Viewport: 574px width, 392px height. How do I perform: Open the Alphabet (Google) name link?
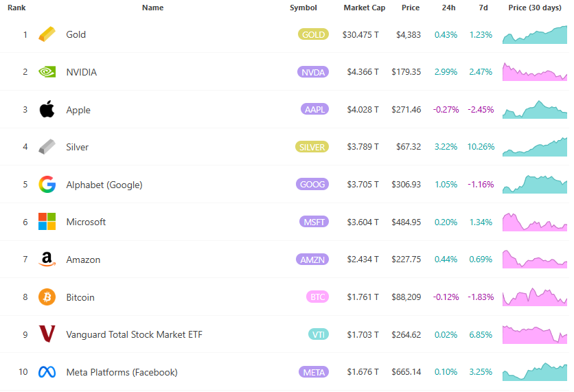104,185
